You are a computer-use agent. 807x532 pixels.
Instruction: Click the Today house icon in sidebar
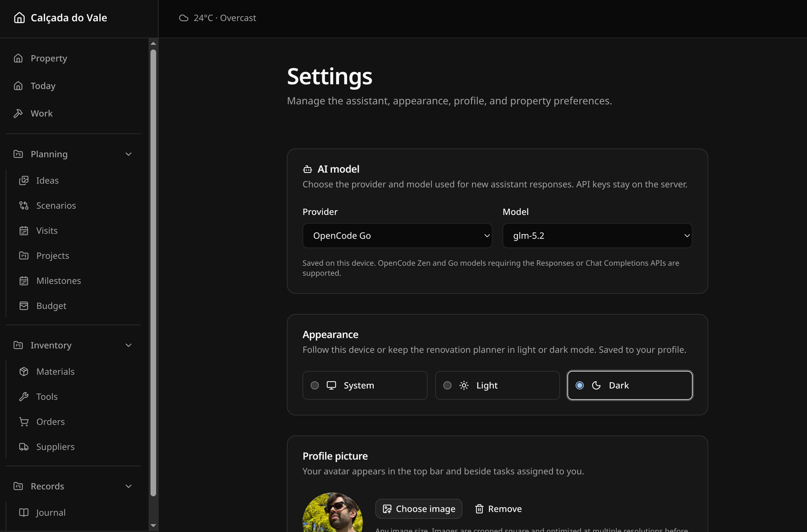(x=18, y=86)
